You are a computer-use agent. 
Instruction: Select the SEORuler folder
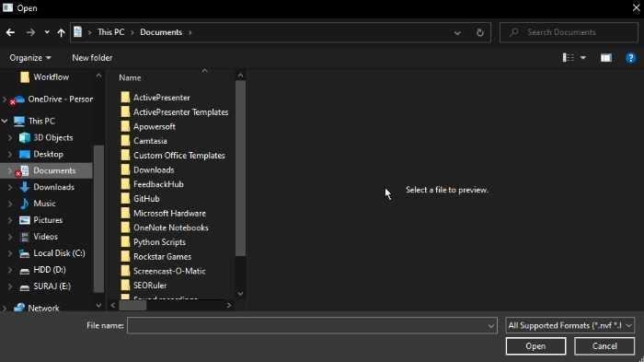pyautogui.click(x=150, y=285)
